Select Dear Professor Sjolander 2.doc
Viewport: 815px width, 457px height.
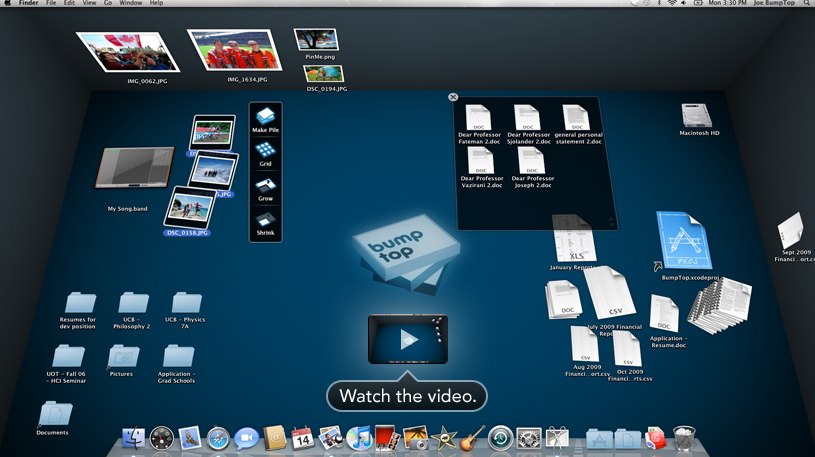click(528, 124)
